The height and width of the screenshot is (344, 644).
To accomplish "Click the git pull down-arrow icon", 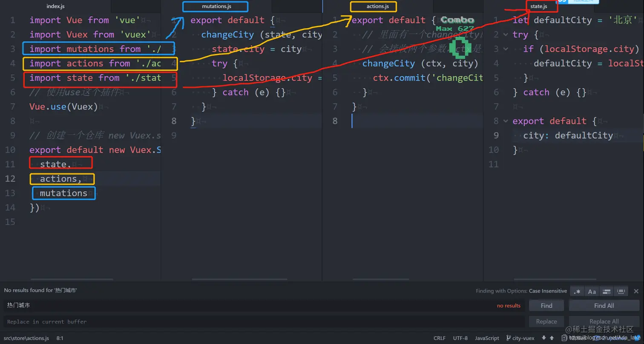I will coord(544,338).
